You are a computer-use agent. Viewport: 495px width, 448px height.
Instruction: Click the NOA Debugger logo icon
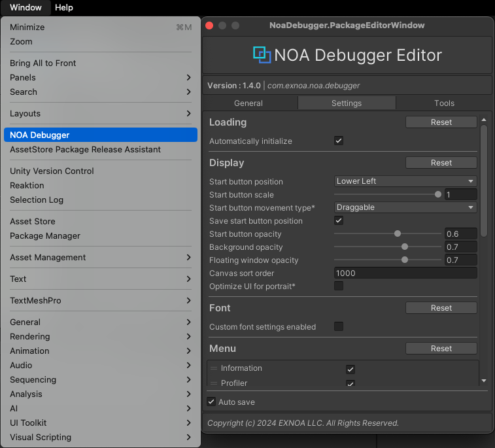(262, 55)
